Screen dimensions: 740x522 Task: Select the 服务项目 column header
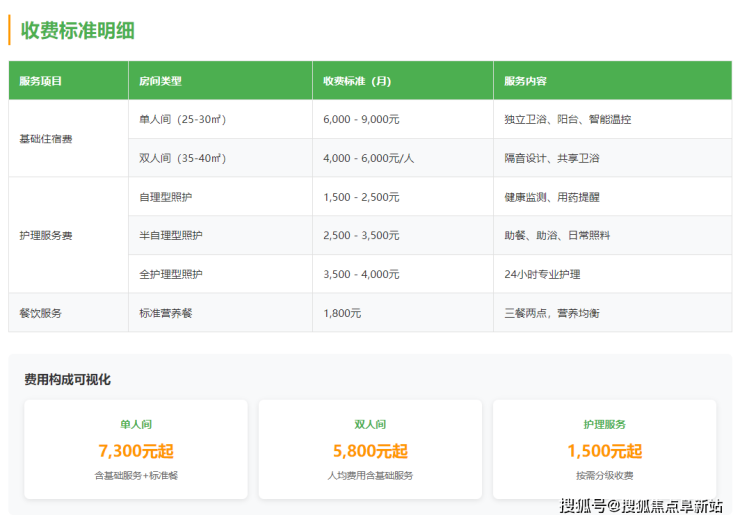41,81
